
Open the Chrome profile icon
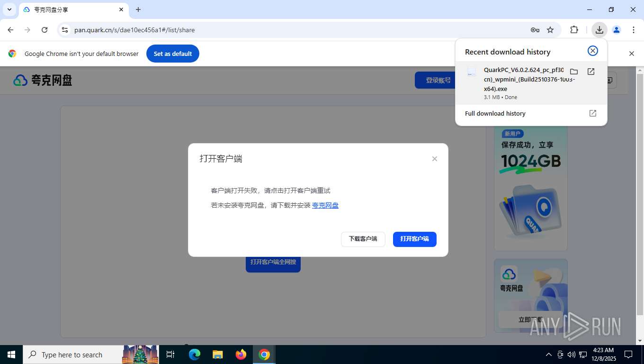[617, 30]
